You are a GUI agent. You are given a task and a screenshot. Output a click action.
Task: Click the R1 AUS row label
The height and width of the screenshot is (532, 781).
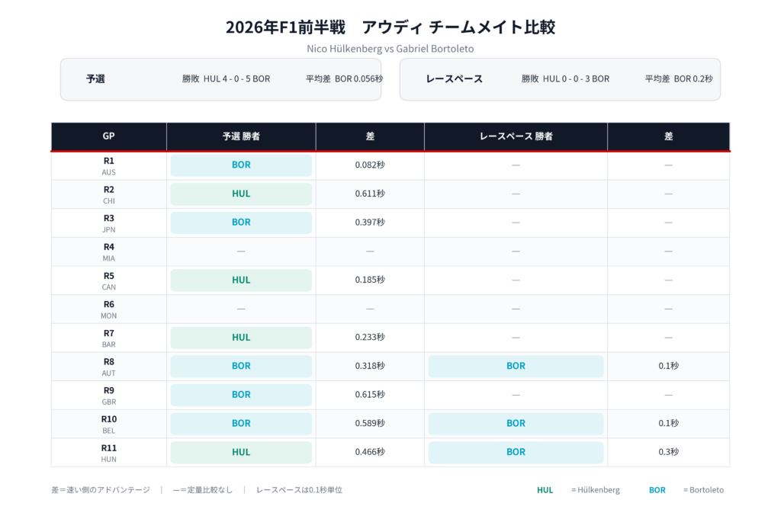click(108, 165)
